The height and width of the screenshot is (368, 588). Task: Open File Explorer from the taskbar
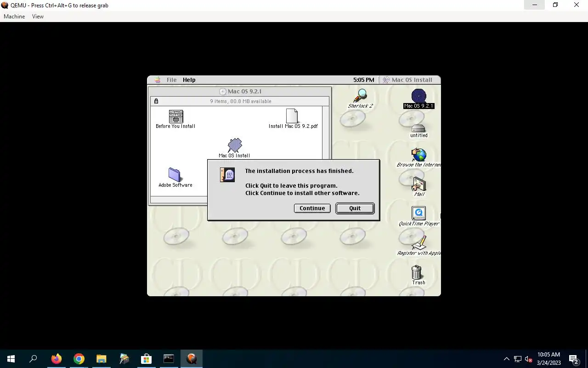click(101, 359)
